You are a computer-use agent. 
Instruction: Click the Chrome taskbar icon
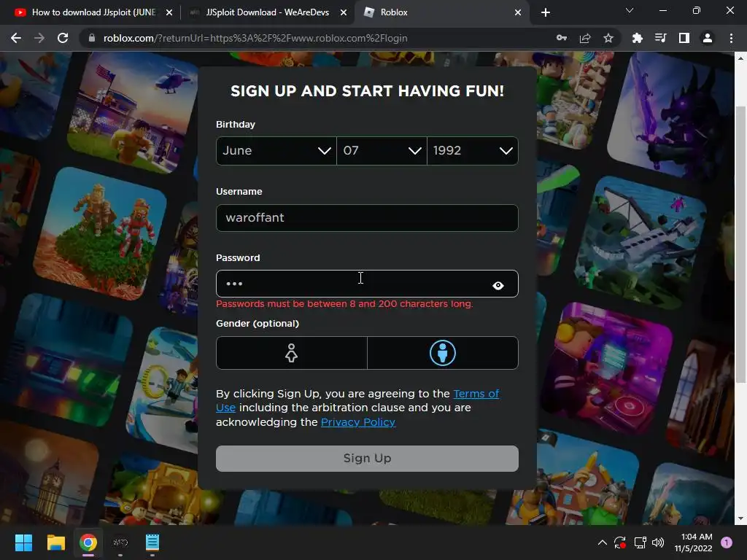click(x=88, y=542)
